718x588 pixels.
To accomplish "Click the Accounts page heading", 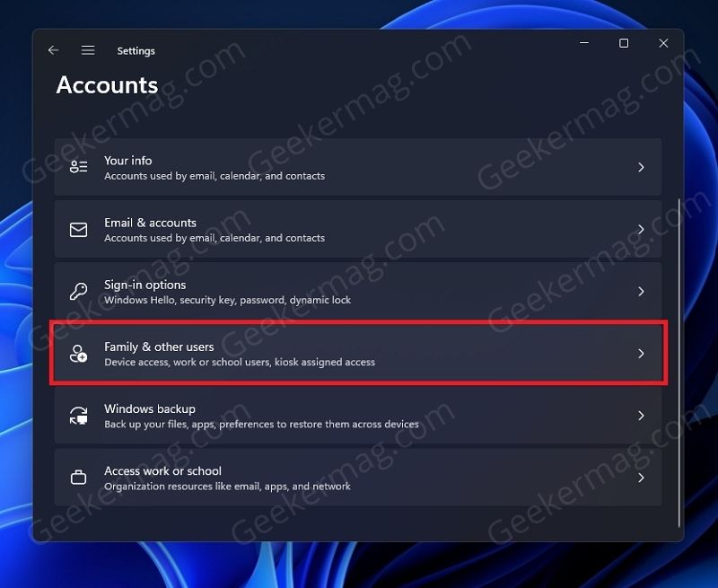I will (x=107, y=85).
